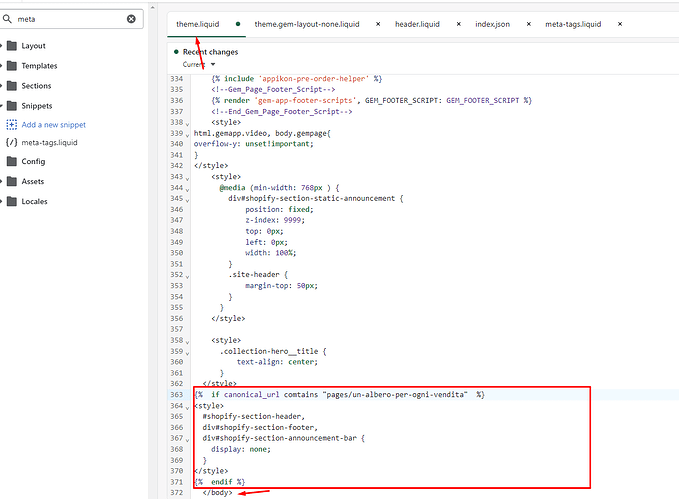Click unsaved dot on theme.liquid tab
This screenshot has height=499, width=679.
tap(238, 24)
